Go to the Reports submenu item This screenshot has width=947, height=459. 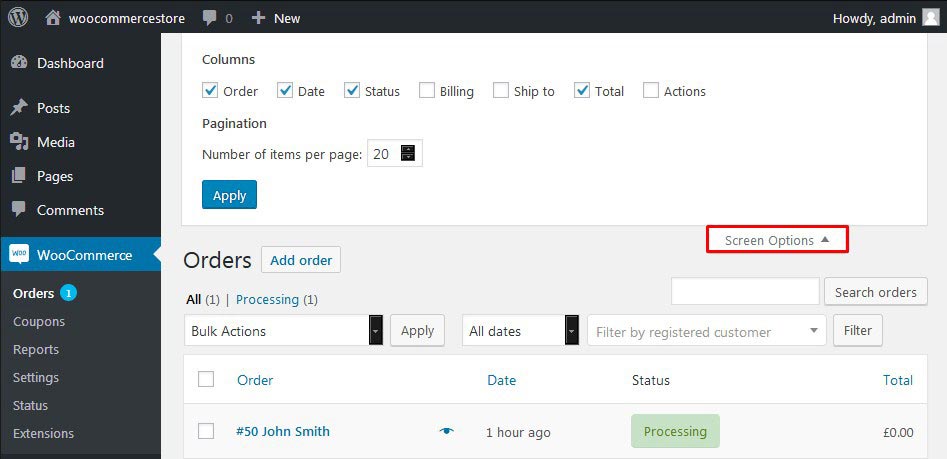point(36,349)
